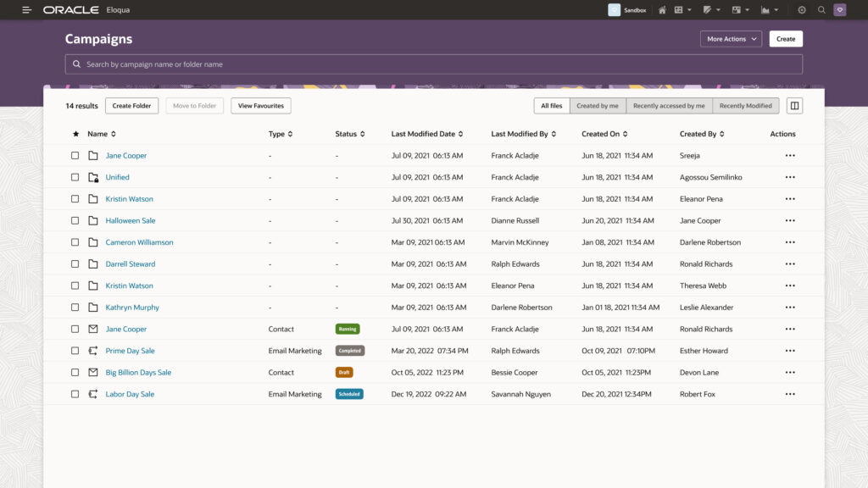This screenshot has width=868, height=488.
Task: Go to the Home icon
Action: tap(662, 10)
